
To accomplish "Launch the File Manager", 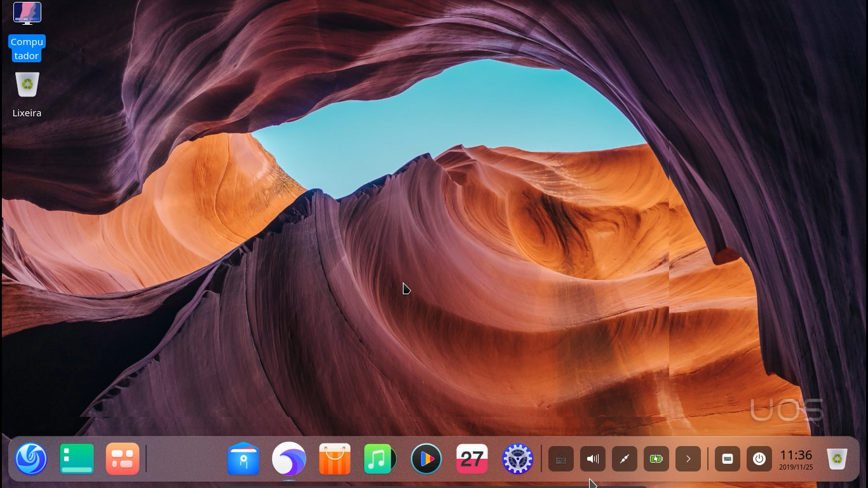I will 243,459.
